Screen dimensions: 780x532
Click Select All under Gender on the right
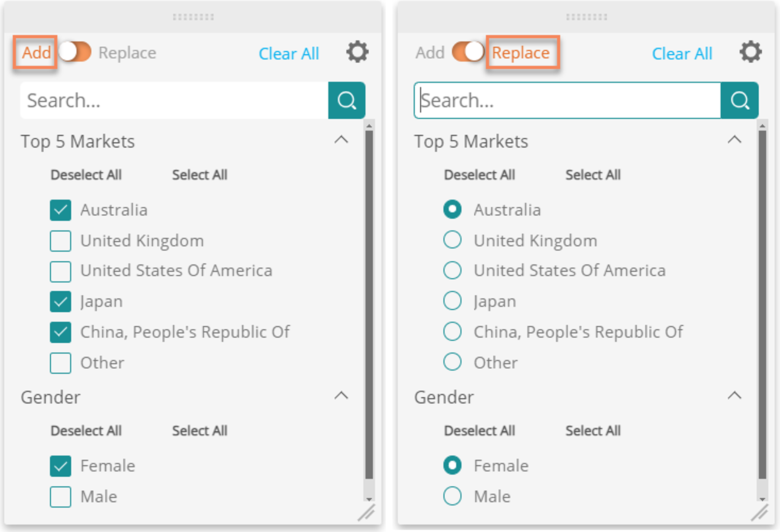tap(593, 431)
